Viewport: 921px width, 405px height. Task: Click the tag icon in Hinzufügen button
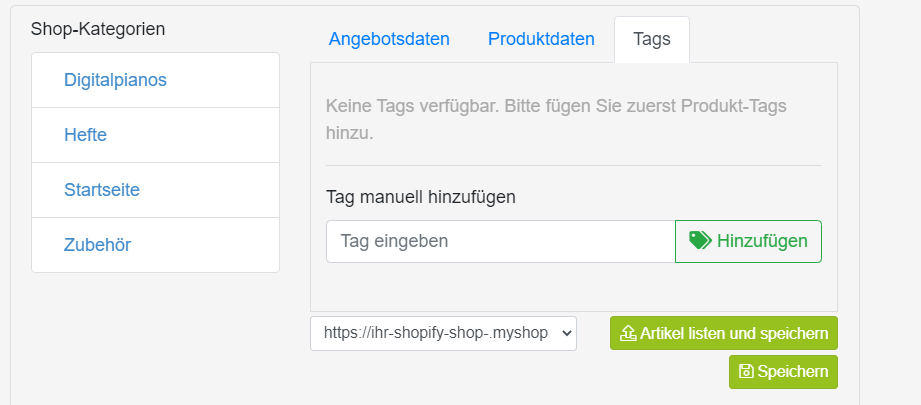pos(700,241)
